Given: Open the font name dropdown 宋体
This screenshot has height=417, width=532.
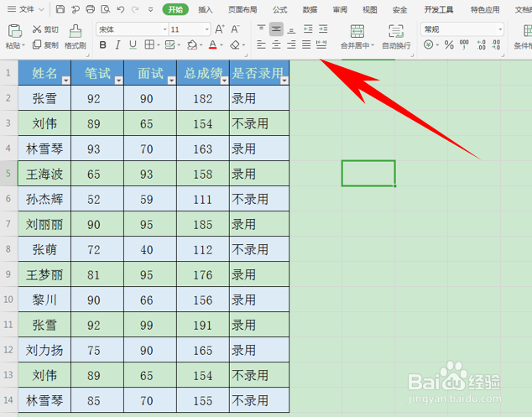Looking at the screenshot, I should pos(165,29).
